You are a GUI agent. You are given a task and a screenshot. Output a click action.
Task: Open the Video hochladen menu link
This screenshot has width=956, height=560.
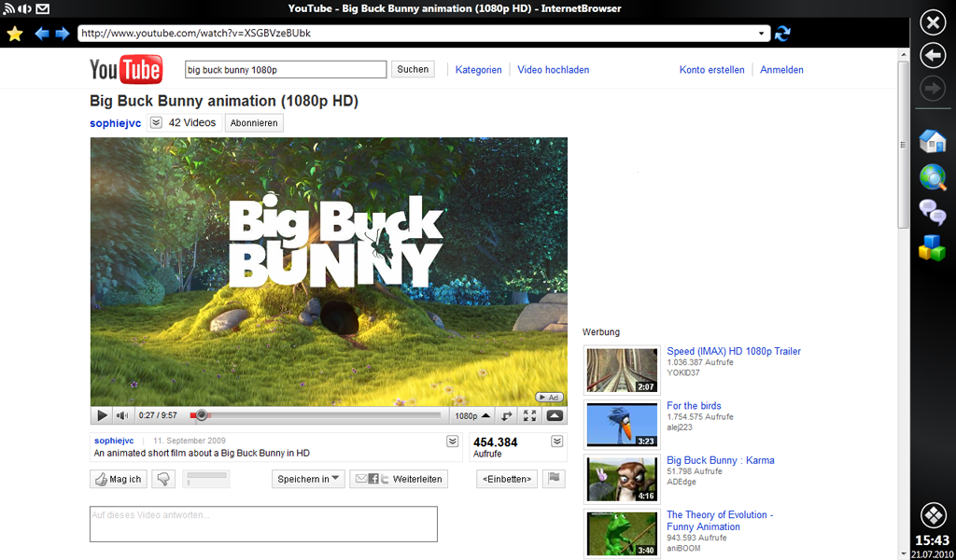553,70
